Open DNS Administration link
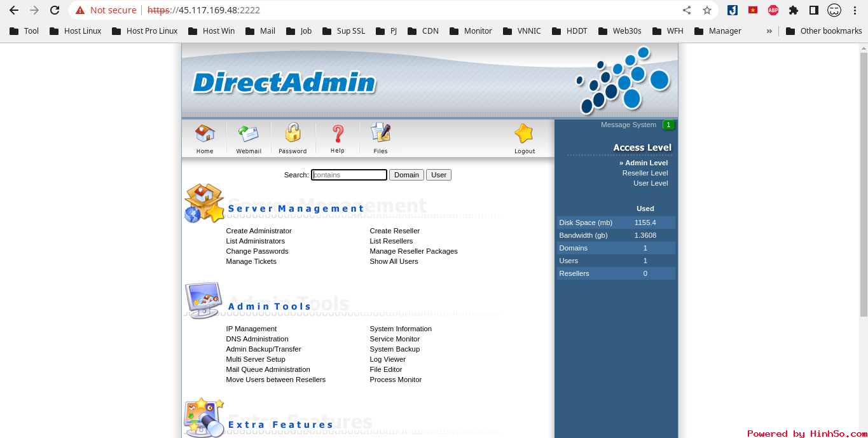The image size is (868, 438). coord(257,339)
